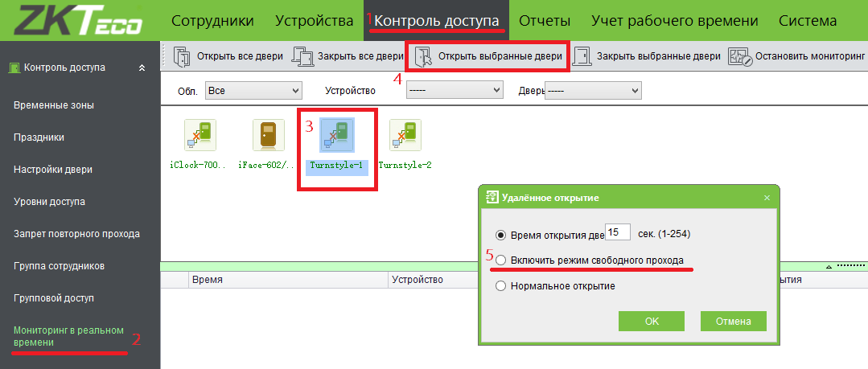Select the Turnstyle-1 door icon

(337, 135)
